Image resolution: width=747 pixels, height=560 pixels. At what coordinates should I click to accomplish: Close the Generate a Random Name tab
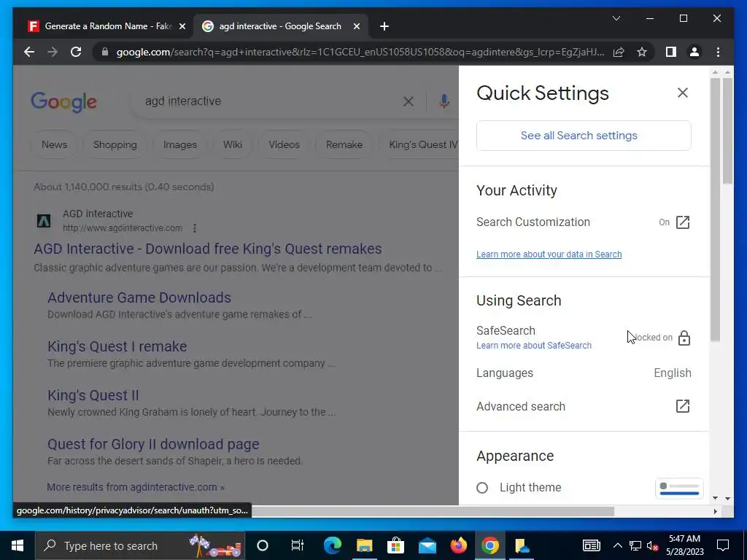tap(182, 26)
